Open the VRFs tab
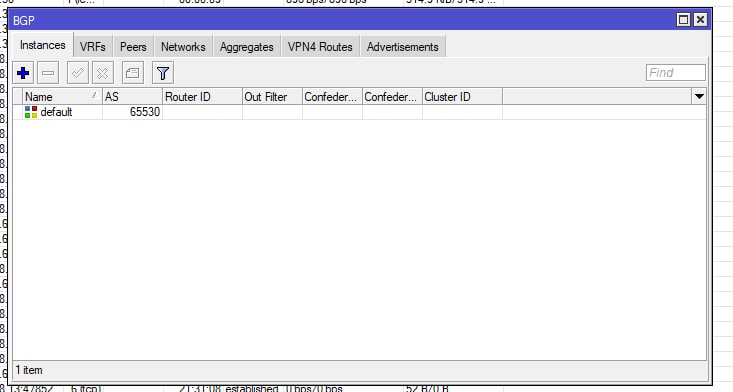 tap(93, 47)
